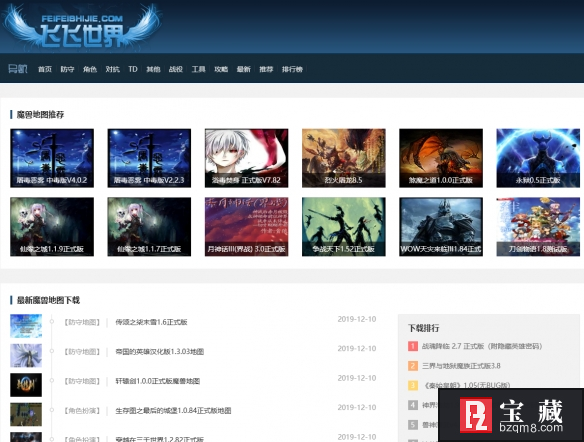Open the 仙魔之城1.1.7正式版 thumbnail
The width and height of the screenshot is (584, 442).
149,227
